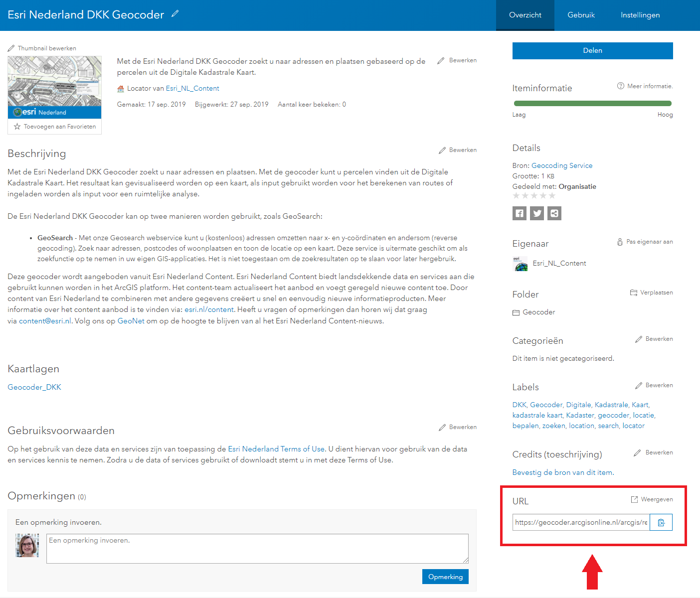Viewport: 700px width, 598px height.
Task: Share the item on Facebook
Action: coord(520,213)
